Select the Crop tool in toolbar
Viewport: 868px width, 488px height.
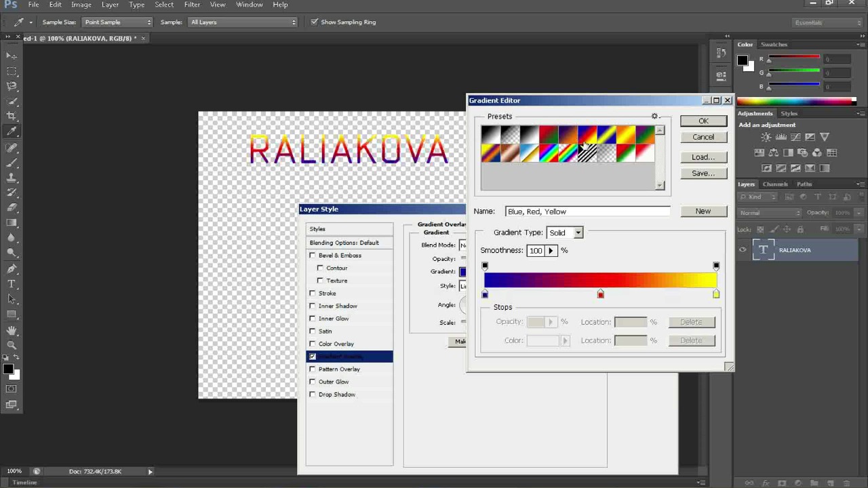coord(12,116)
